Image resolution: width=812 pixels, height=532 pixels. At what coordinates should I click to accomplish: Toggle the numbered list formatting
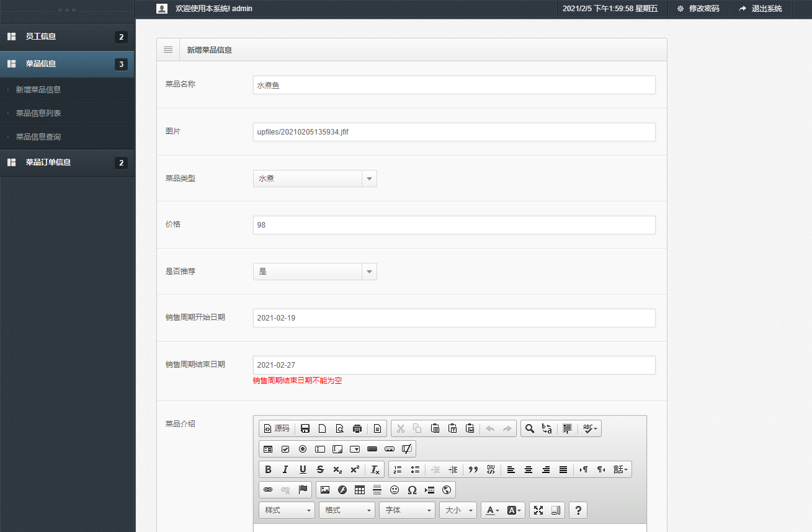(398, 469)
